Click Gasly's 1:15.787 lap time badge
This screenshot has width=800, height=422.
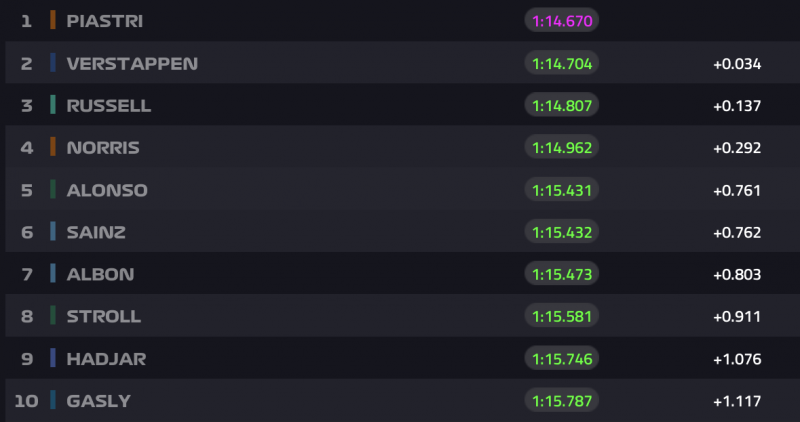click(561, 401)
